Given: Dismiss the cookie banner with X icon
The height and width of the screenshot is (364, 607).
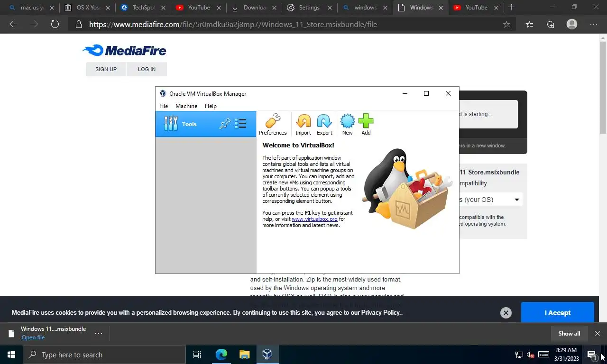Looking at the screenshot, I should [506, 313].
